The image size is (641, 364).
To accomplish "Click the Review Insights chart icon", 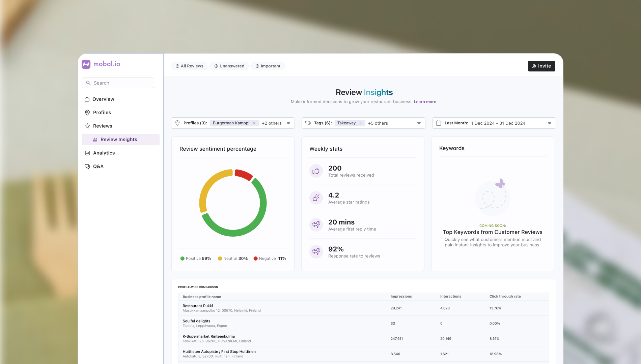I will (95, 140).
